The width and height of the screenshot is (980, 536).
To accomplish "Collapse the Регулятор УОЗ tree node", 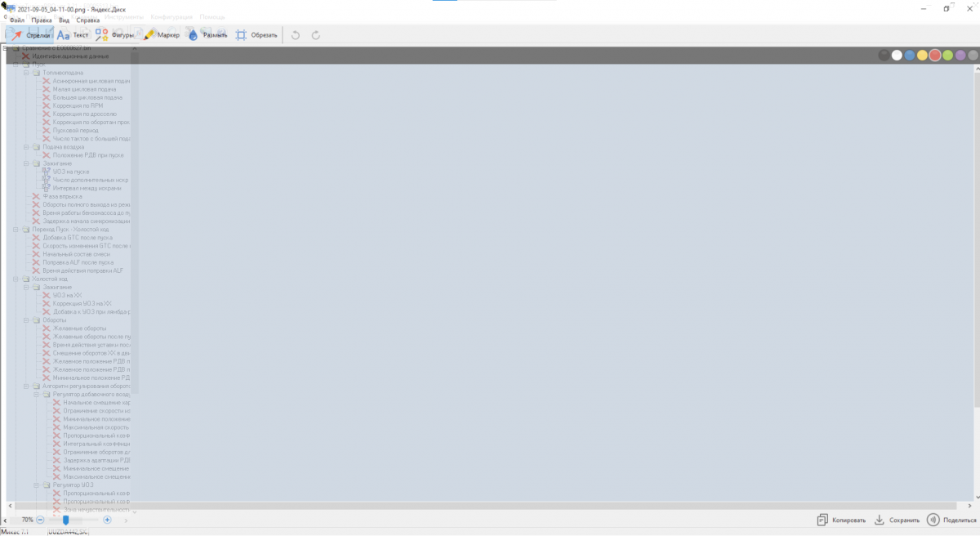I will (x=37, y=485).
